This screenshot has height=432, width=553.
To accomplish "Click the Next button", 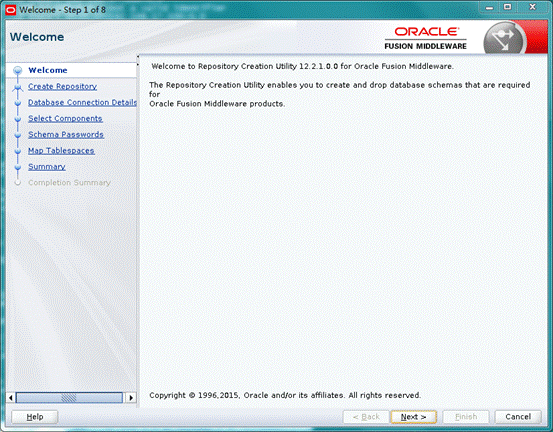I will pyautogui.click(x=413, y=417).
